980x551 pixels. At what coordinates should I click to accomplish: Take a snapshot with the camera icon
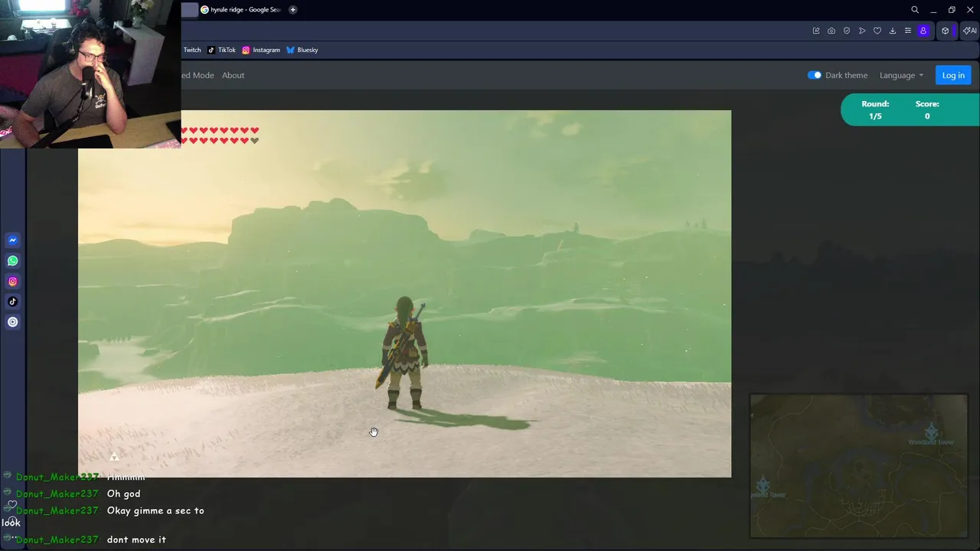831,31
